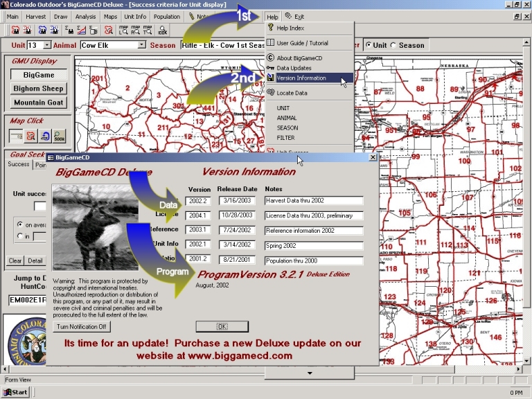532x399 pixels.
Task: Click the blue return-arrow Map Click icon
Action: 45,136
